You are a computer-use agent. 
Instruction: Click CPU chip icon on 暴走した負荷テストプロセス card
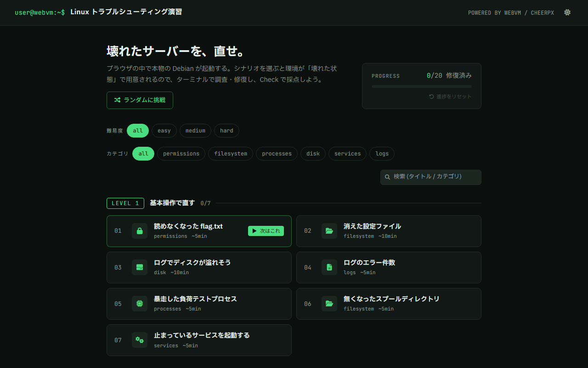click(x=140, y=304)
